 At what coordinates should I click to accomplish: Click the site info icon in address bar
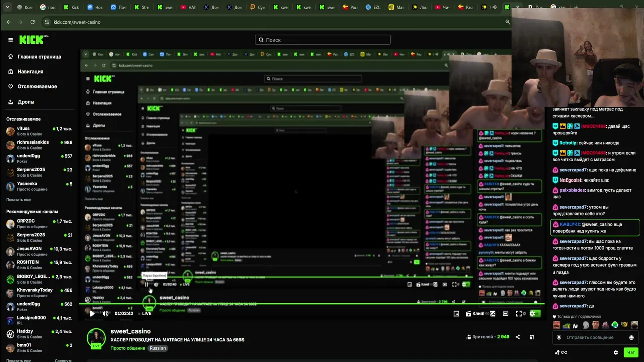[47, 22]
